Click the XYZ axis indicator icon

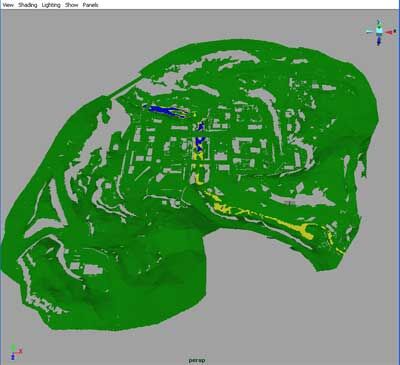click(x=16, y=352)
